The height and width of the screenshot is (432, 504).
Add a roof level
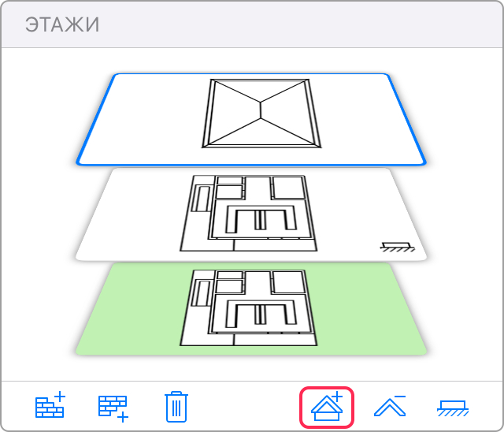pyautogui.click(x=327, y=408)
